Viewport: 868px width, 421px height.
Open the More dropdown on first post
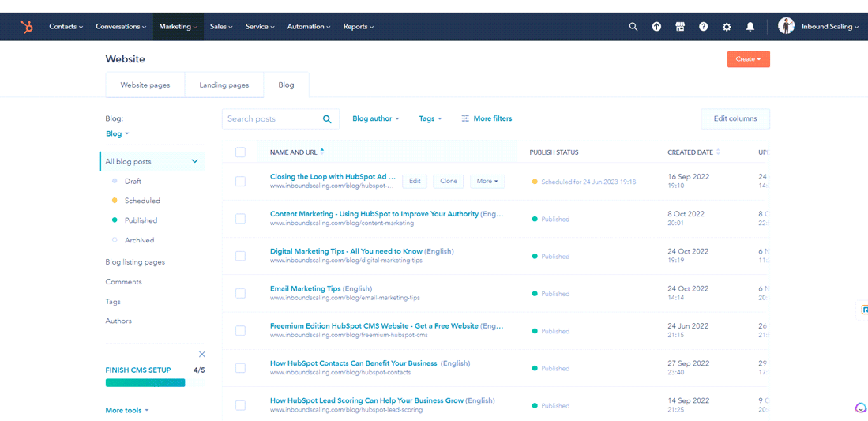pyautogui.click(x=487, y=181)
